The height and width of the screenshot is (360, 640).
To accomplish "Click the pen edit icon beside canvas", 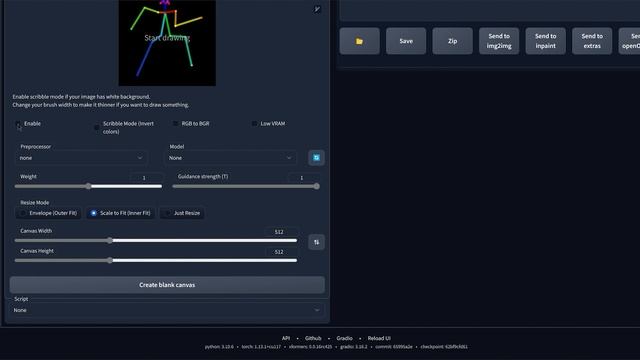I will pos(317,9).
